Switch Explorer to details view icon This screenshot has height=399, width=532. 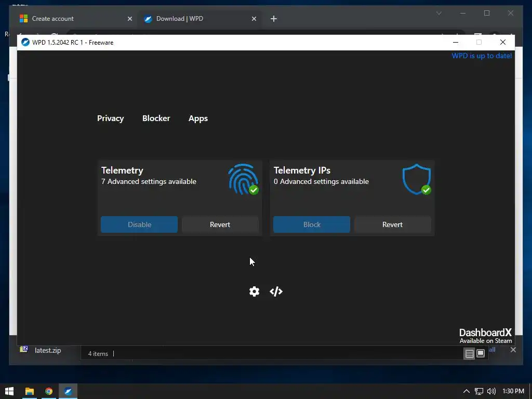(469, 353)
